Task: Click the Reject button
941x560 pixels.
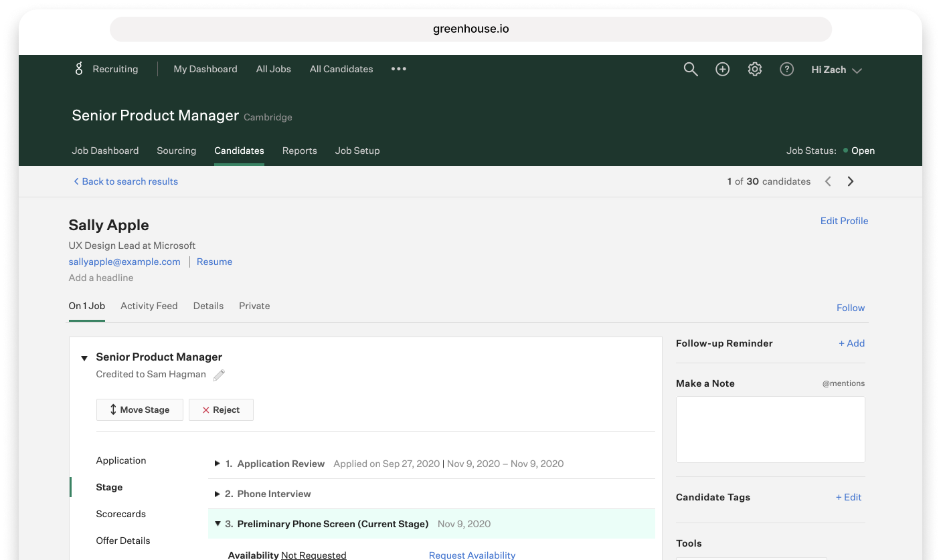Action: tap(221, 409)
